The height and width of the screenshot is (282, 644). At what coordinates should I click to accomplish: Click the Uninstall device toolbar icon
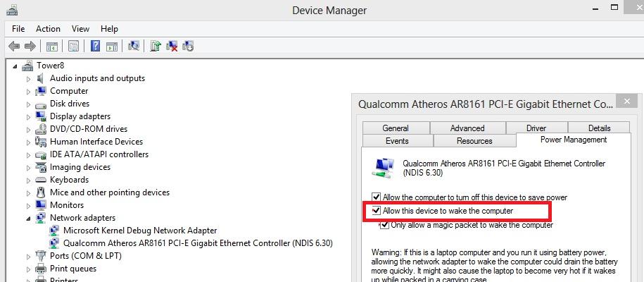point(172,47)
